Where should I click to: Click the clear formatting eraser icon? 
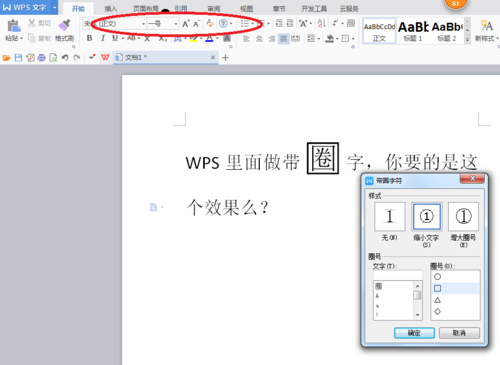[210, 23]
